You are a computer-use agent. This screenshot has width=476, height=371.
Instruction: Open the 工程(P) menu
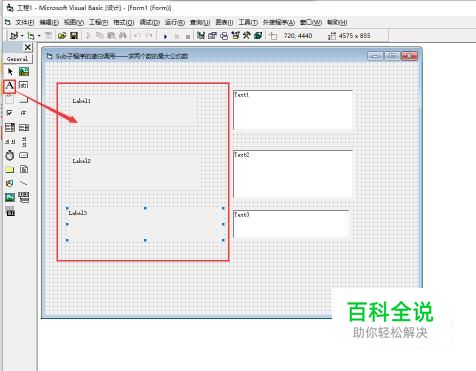pyautogui.click(x=98, y=22)
